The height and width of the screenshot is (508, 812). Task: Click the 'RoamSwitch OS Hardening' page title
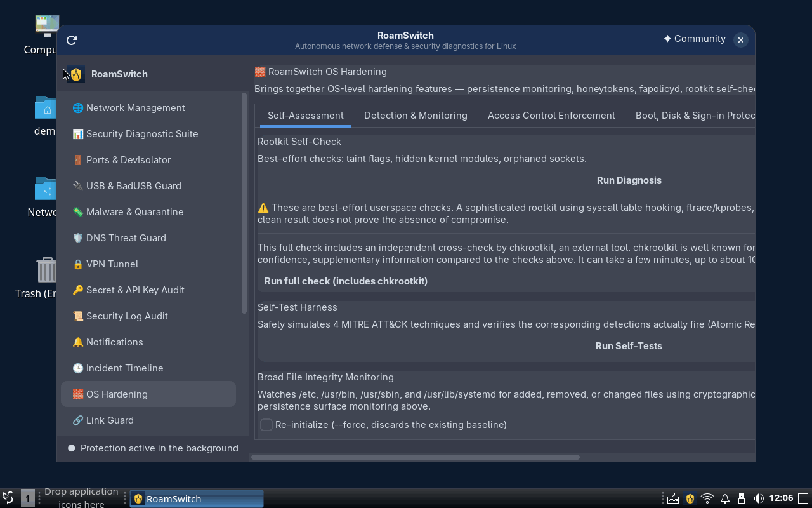[x=320, y=72]
